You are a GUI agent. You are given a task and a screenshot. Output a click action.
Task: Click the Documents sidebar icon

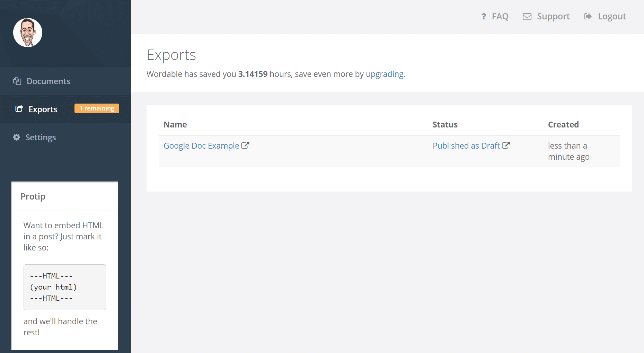click(17, 81)
